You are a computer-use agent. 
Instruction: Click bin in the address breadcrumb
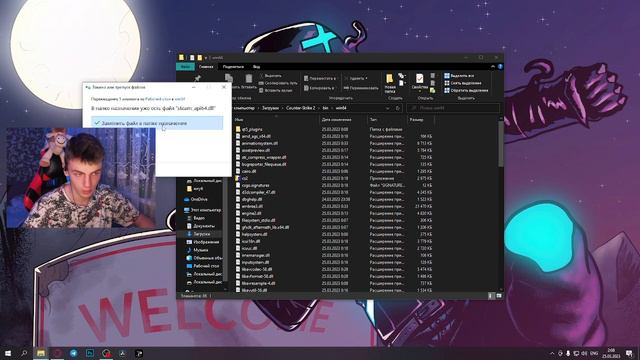(x=325, y=108)
